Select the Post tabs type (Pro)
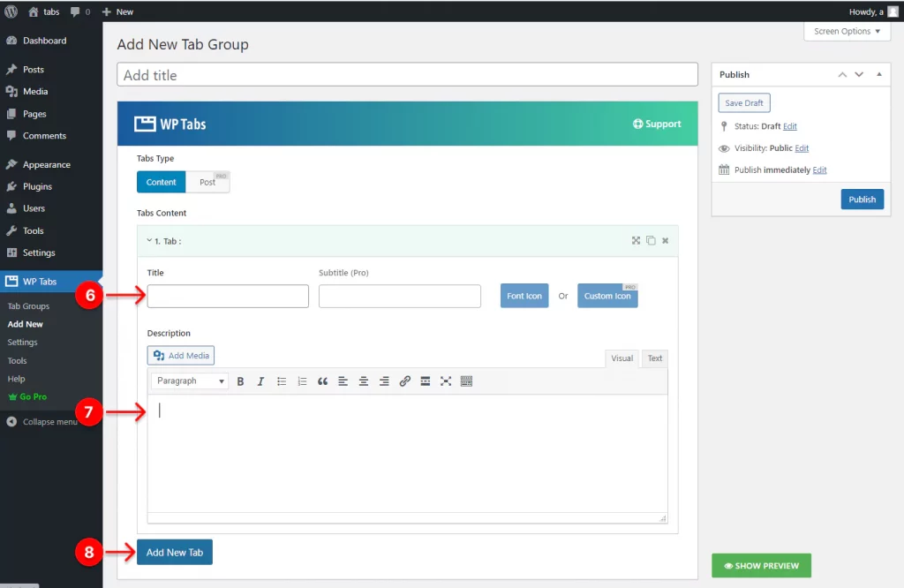 point(207,182)
